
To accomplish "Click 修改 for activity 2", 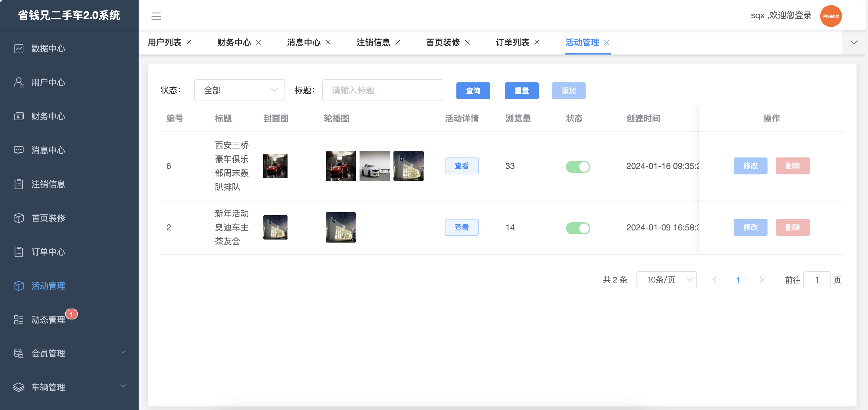I will pyautogui.click(x=750, y=227).
